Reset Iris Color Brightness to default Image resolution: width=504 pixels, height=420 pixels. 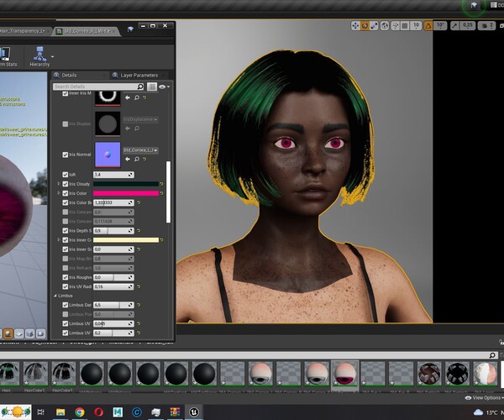(x=139, y=202)
